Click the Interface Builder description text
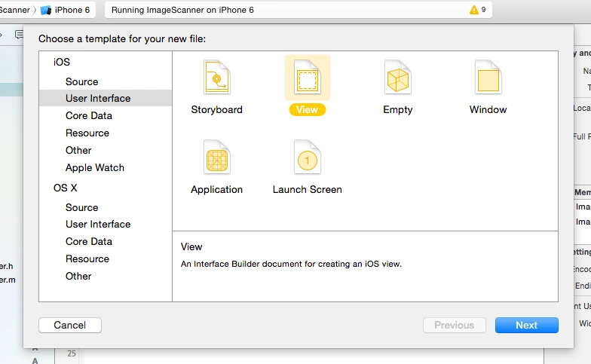This screenshot has height=364, width=591. (291, 264)
